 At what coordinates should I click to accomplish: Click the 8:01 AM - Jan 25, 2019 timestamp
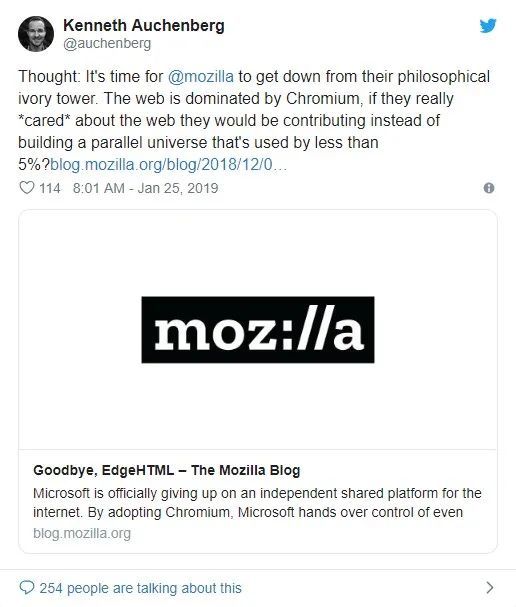coord(146,188)
